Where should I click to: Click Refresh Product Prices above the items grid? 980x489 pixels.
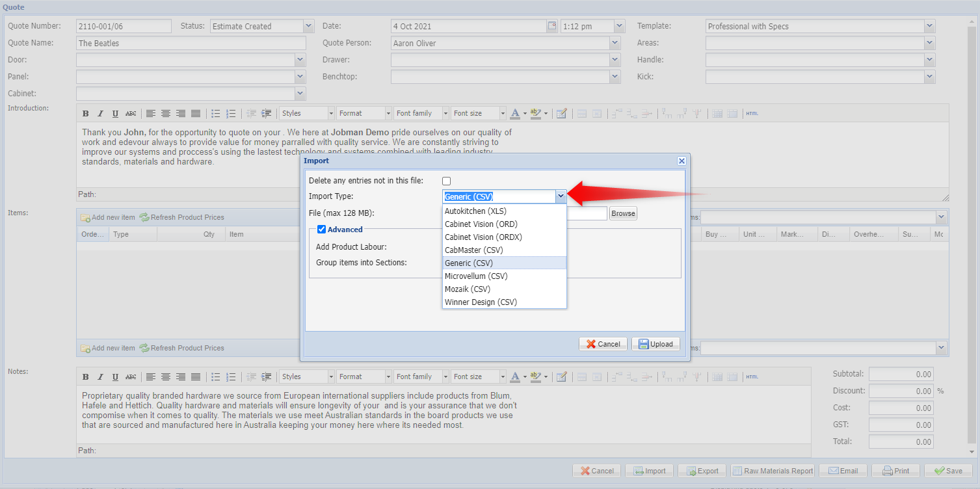pos(181,217)
